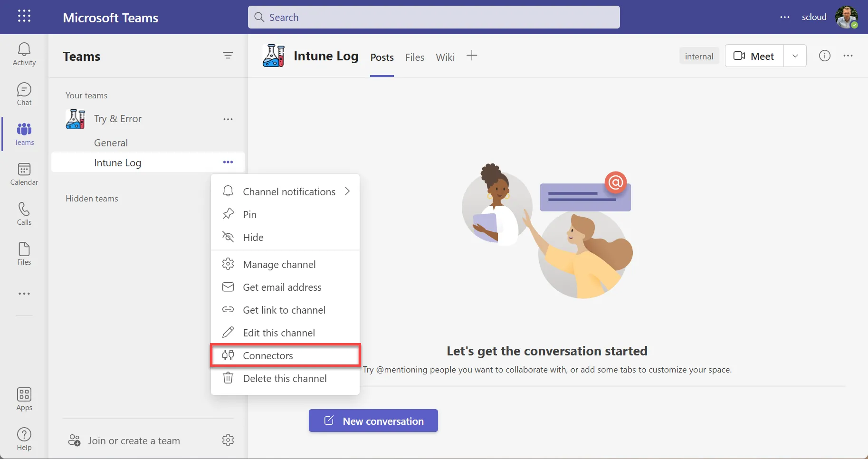The height and width of the screenshot is (459, 868).
Task: Switch to the Files tab
Action: click(x=415, y=57)
